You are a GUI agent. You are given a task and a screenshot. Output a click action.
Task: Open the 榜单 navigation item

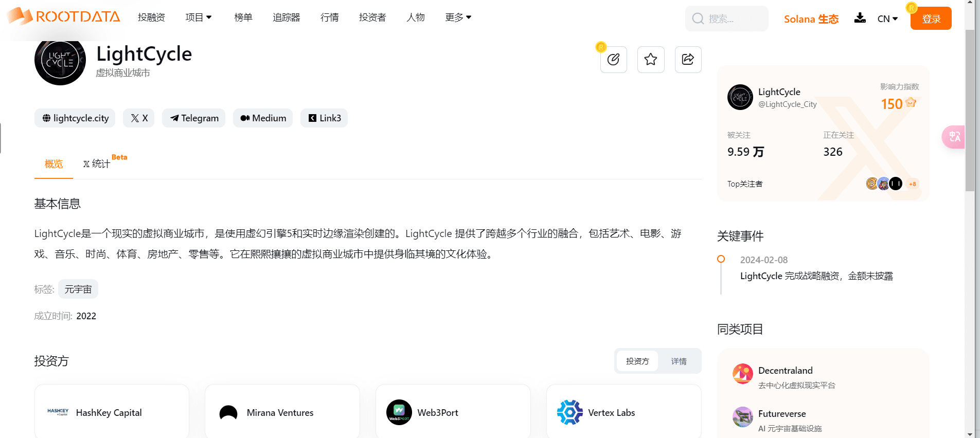pos(243,17)
